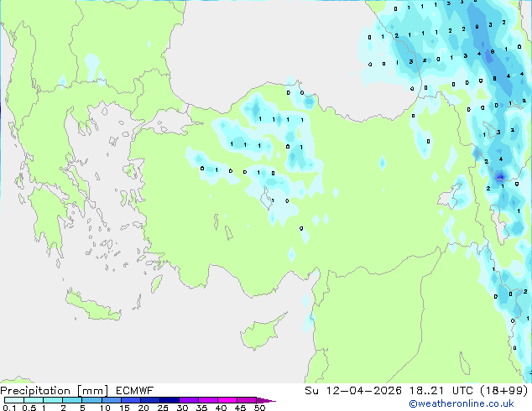The image size is (532, 411).
Task: Click the 30–35 mm purple legend swatch
Action: coord(188,400)
